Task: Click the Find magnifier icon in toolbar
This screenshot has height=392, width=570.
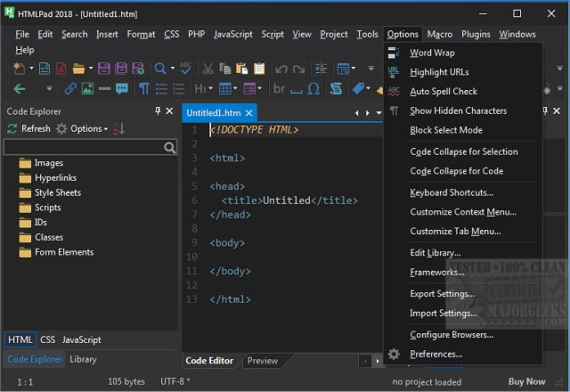Action: (160, 68)
